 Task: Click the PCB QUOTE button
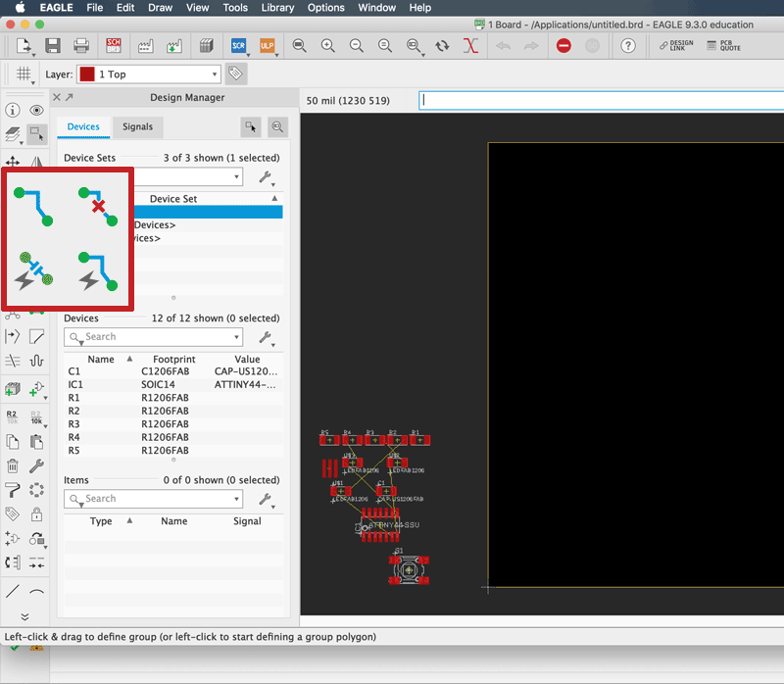click(724, 45)
